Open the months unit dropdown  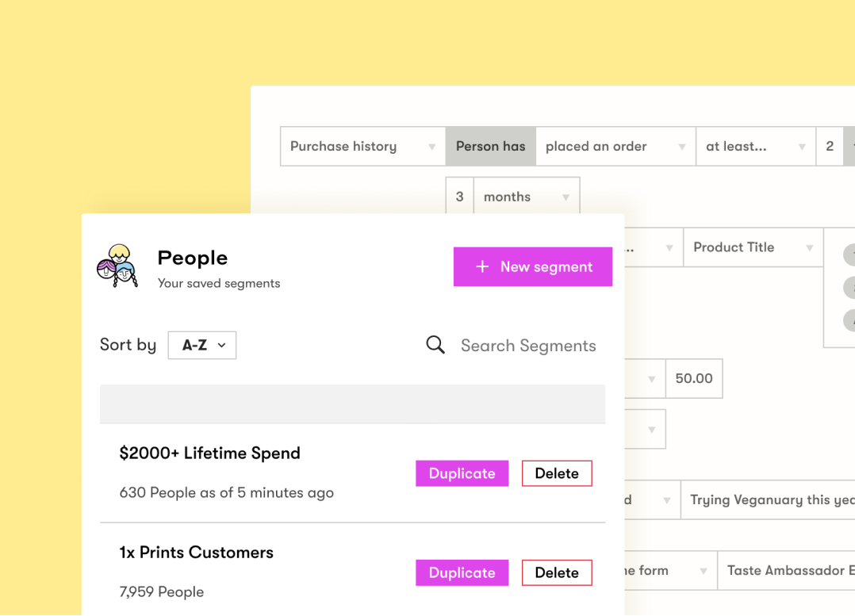[527, 197]
